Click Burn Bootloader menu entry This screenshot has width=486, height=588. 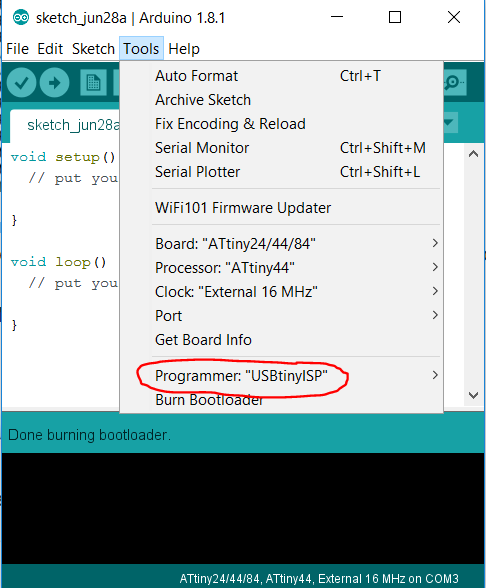281,400
